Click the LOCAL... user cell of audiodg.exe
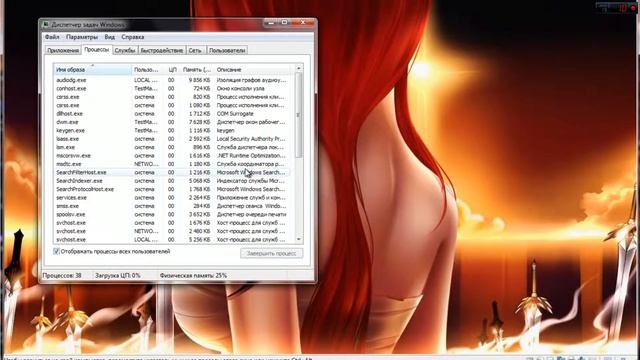This screenshot has height=360, width=640. pyautogui.click(x=145, y=80)
